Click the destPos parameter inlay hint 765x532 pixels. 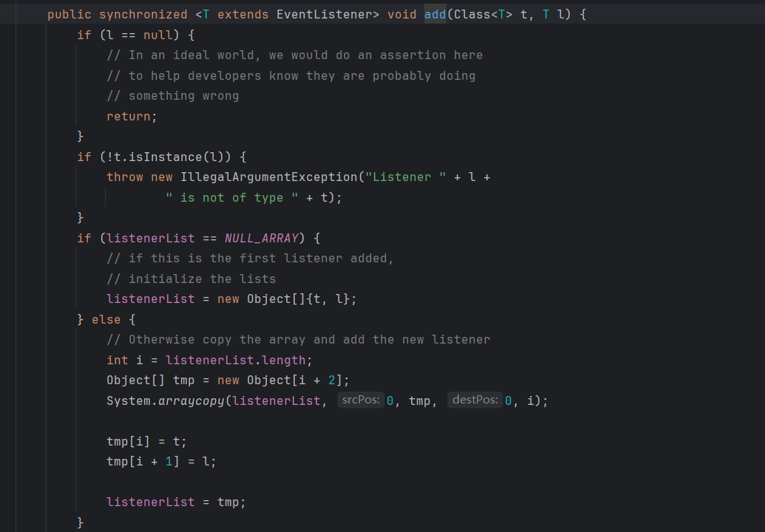pos(474,400)
